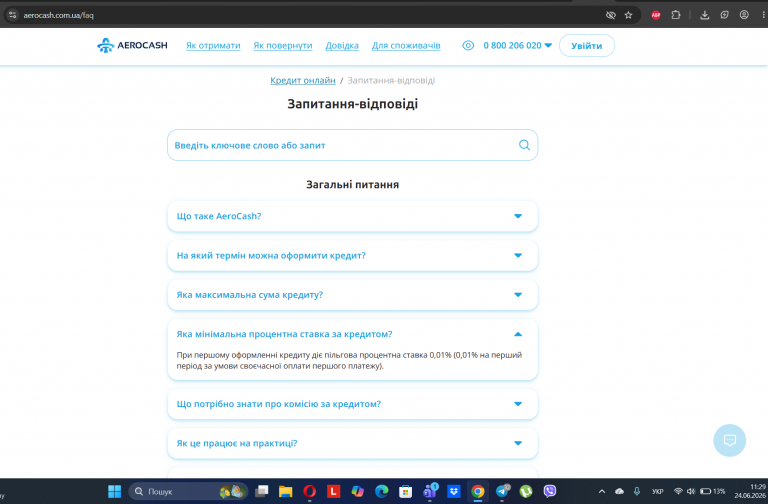The height and width of the screenshot is (504, 768).
Task: Click the microphone tray icon
Action: click(x=637, y=491)
